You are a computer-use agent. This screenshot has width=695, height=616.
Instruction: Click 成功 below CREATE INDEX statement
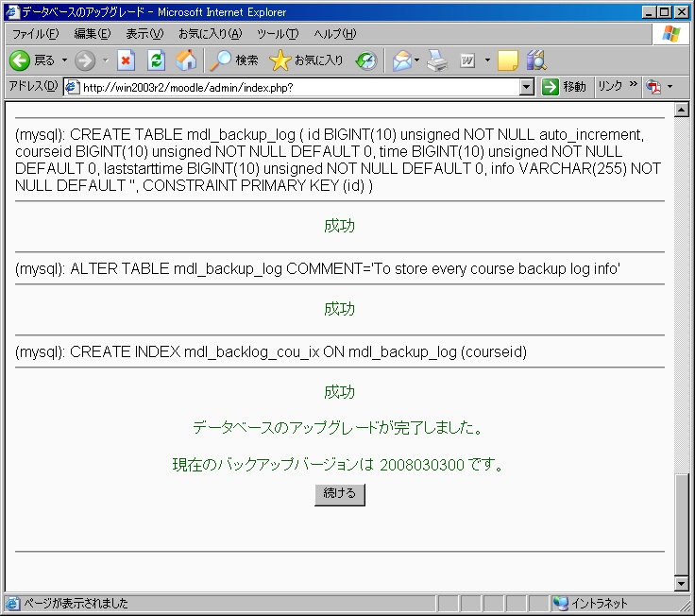pos(339,392)
